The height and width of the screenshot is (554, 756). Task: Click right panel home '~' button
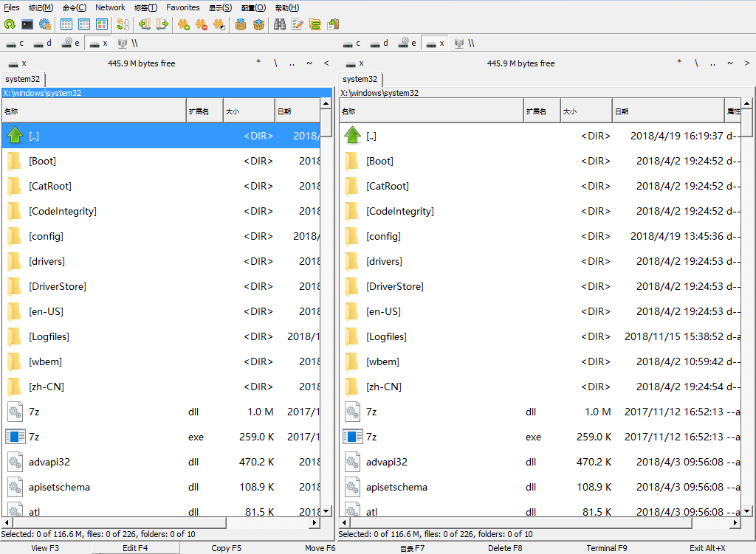(730, 63)
